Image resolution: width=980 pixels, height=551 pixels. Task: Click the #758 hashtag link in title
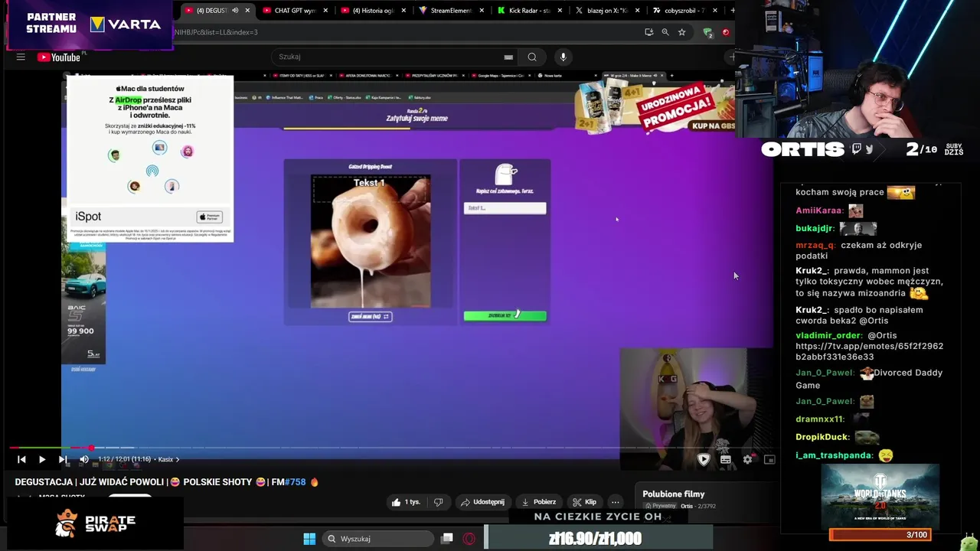[x=295, y=482]
